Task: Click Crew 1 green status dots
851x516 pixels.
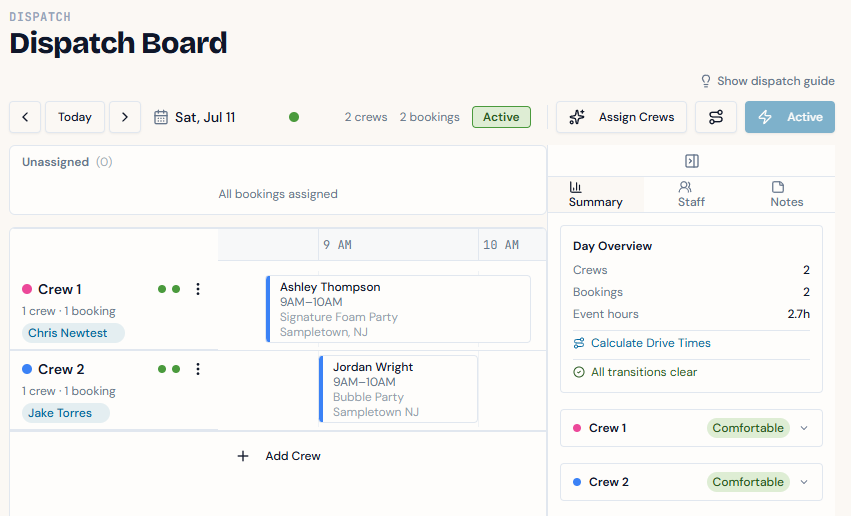Action: pos(169,289)
